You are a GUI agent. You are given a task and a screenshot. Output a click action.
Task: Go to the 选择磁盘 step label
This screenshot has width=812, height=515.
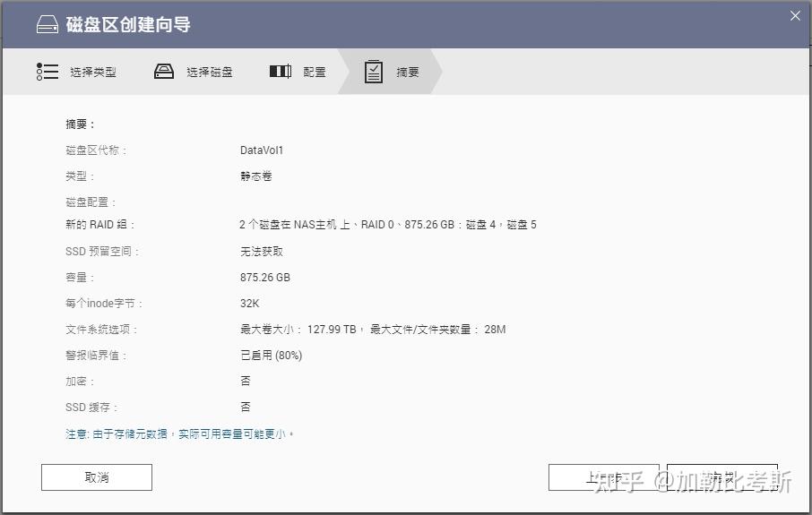point(210,72)
